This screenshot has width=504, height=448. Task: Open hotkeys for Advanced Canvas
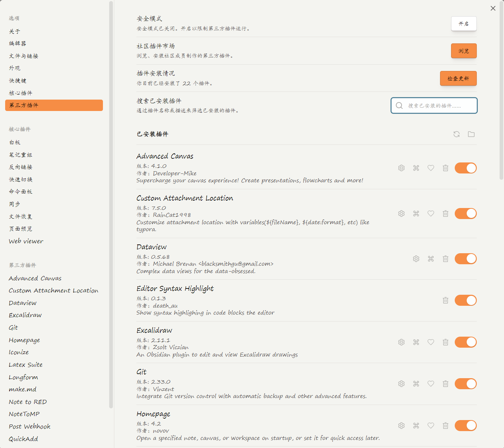pos(416,168)
